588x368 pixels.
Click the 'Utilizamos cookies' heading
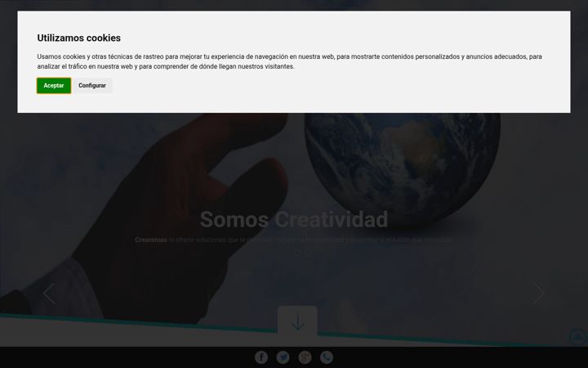78,38
